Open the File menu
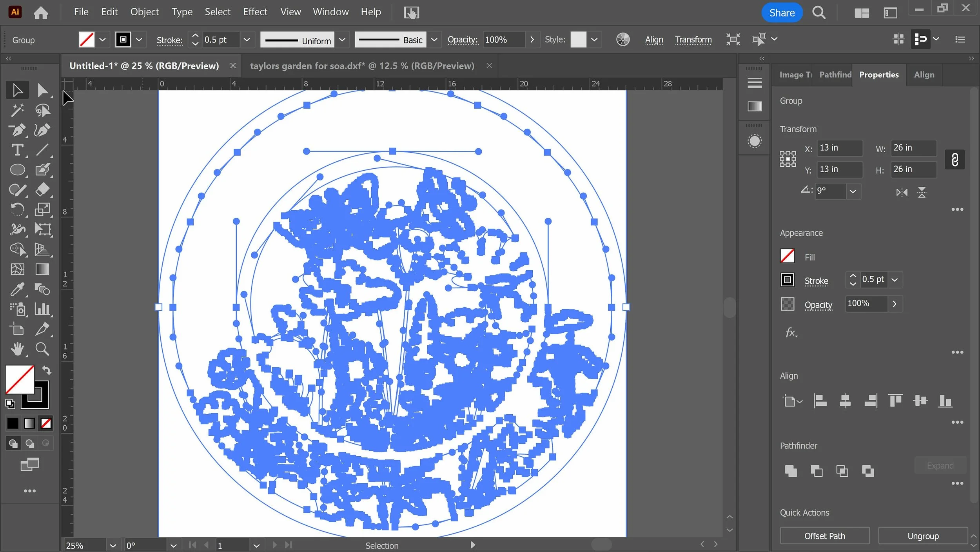The height and width of the screenshot is (552, 980). [x=81, y=12]
